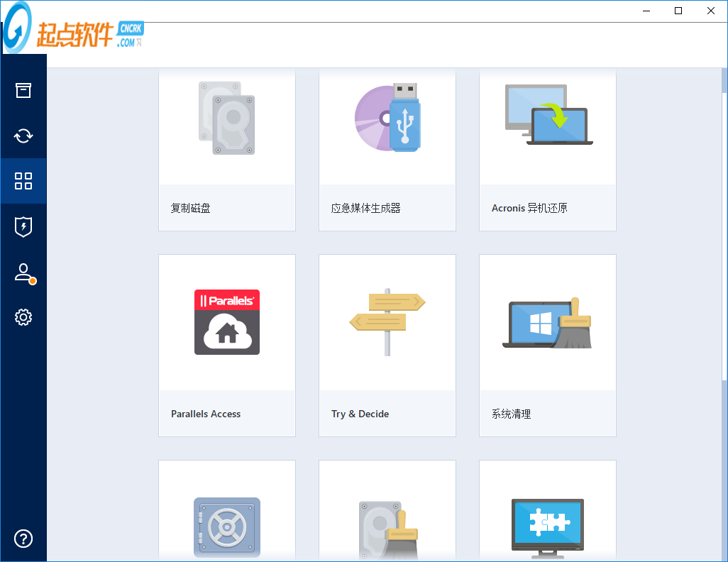Select the Tools grid icon in the sidebar
The height and width of the screenshot is (562, 728).
(23, 181)
